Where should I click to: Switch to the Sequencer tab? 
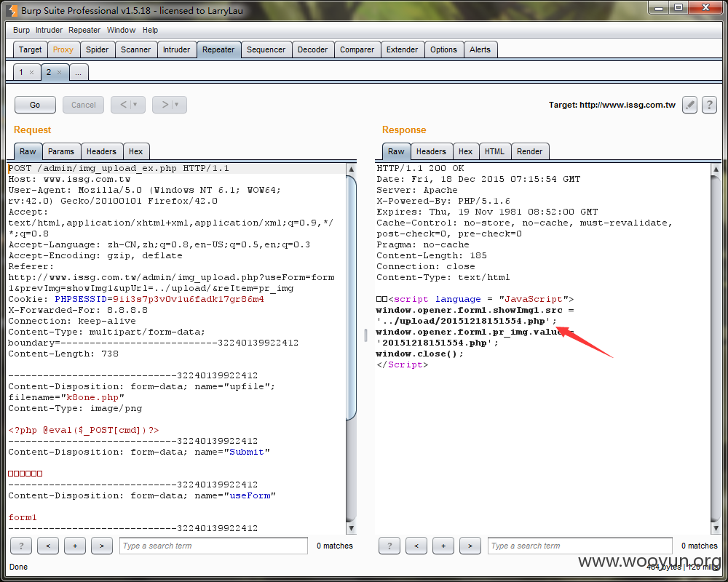tap(266, 49)
